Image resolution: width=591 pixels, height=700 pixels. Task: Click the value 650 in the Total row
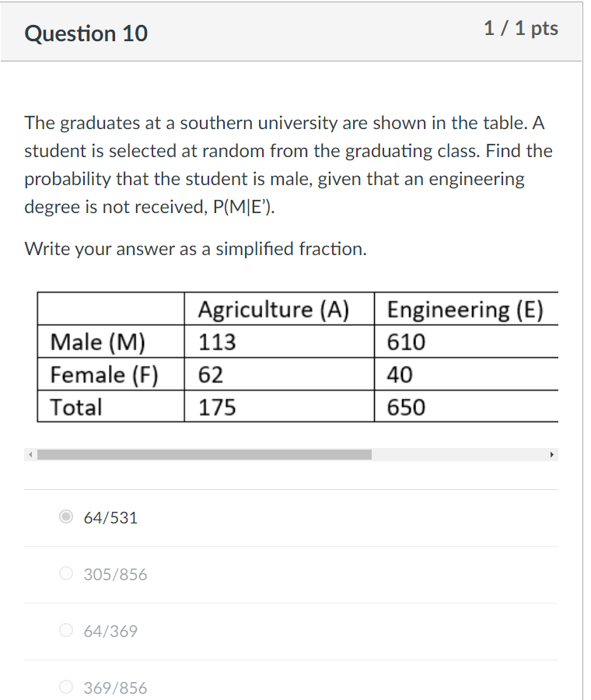point(404,407)
